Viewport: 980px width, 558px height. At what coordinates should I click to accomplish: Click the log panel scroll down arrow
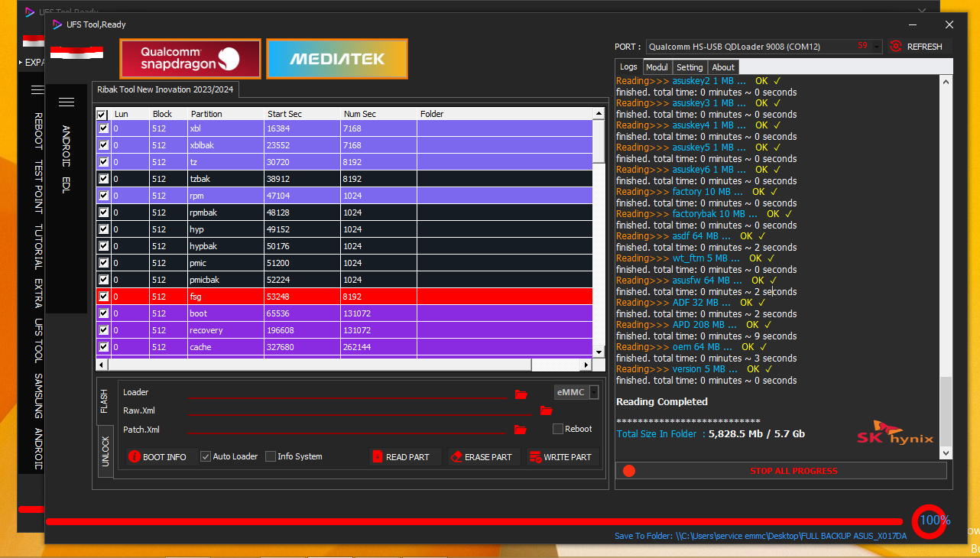tap(946, 453)
